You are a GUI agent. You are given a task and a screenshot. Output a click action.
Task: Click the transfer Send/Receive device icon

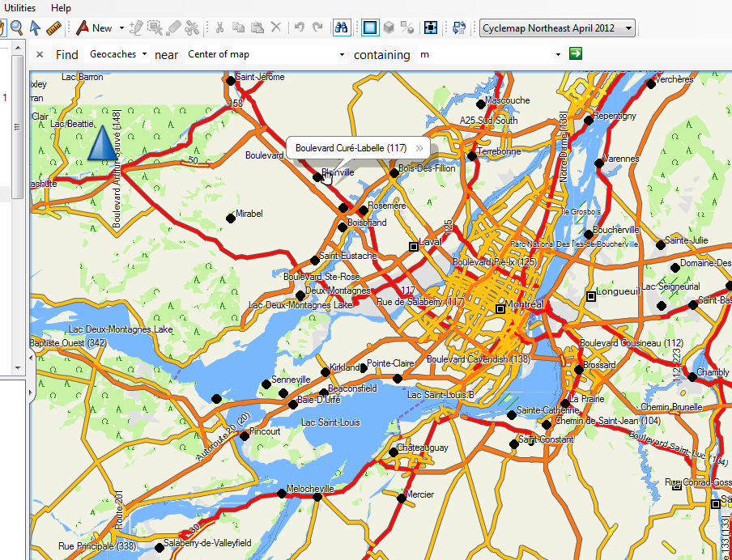point(459,28)
